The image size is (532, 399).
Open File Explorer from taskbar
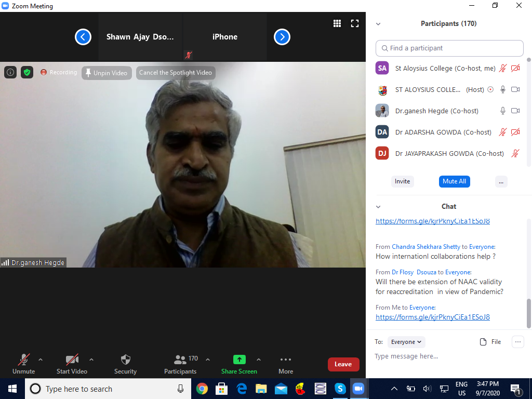[261, 389]
